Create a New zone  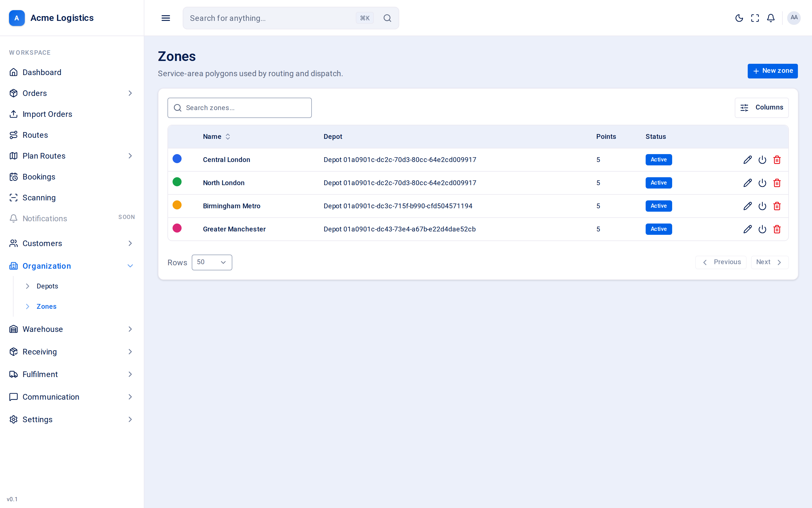click(x=773, y=71)
